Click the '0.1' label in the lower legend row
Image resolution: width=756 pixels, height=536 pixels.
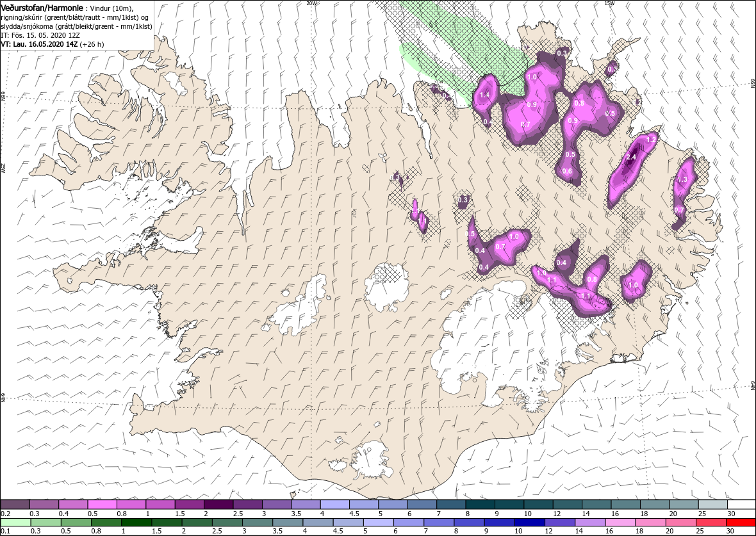point(5,531)
